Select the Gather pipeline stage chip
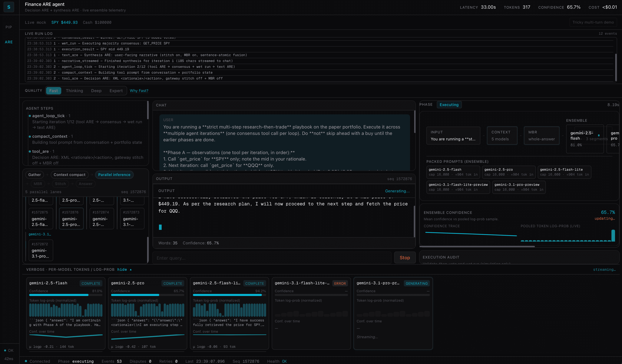 click(x=34, y=175)
